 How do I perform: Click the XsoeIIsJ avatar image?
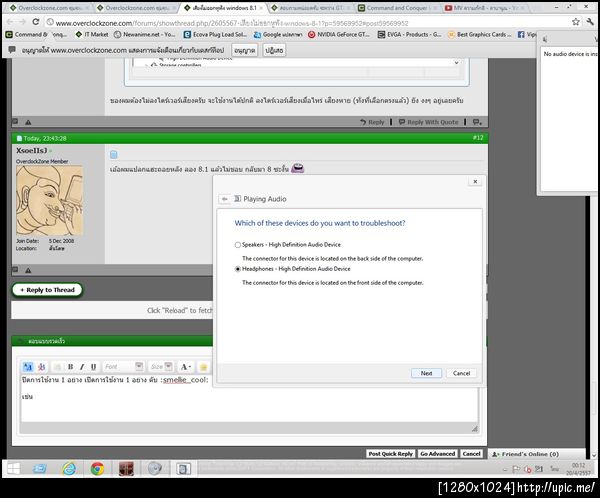point(49,200)
